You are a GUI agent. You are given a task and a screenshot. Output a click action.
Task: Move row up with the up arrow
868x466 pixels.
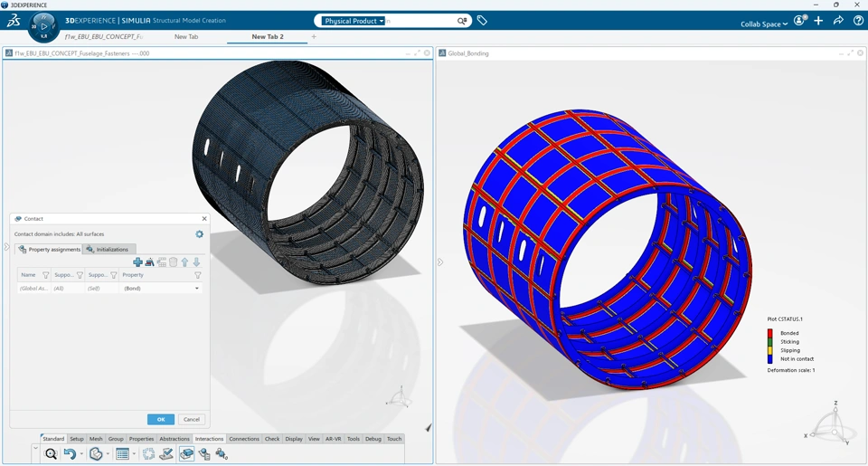(x=184, y=262)
